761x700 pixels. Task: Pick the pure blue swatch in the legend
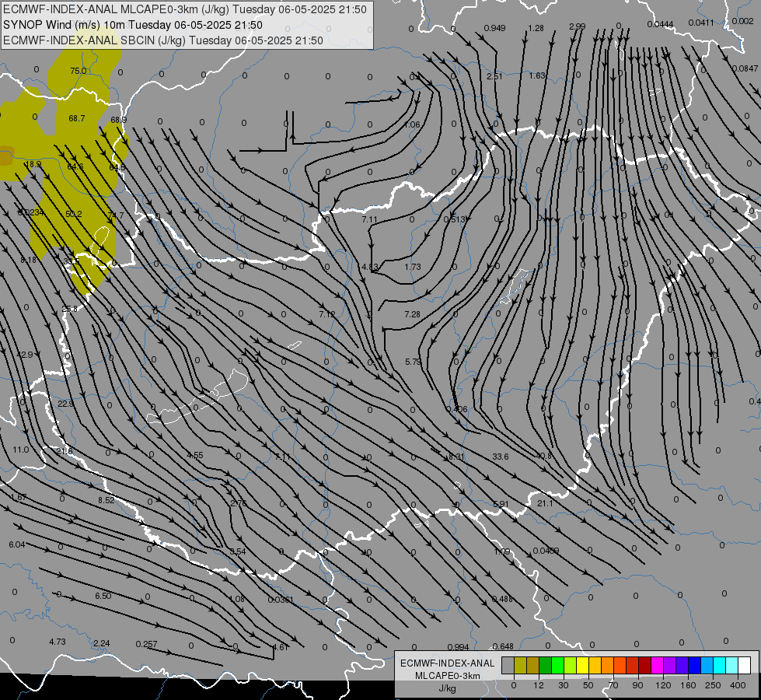coord(694,665)
